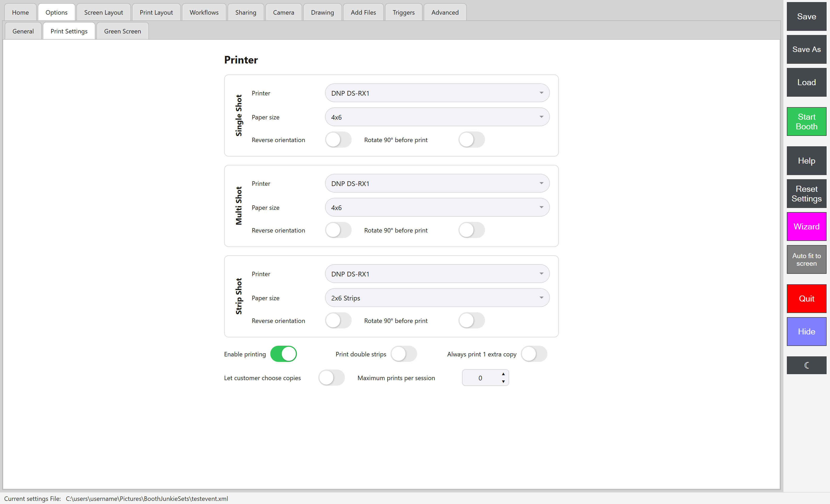Open Multi Shot Paper size dropdown
The image size is (830, 504).
pyautogui.click(x=437, y=207)
